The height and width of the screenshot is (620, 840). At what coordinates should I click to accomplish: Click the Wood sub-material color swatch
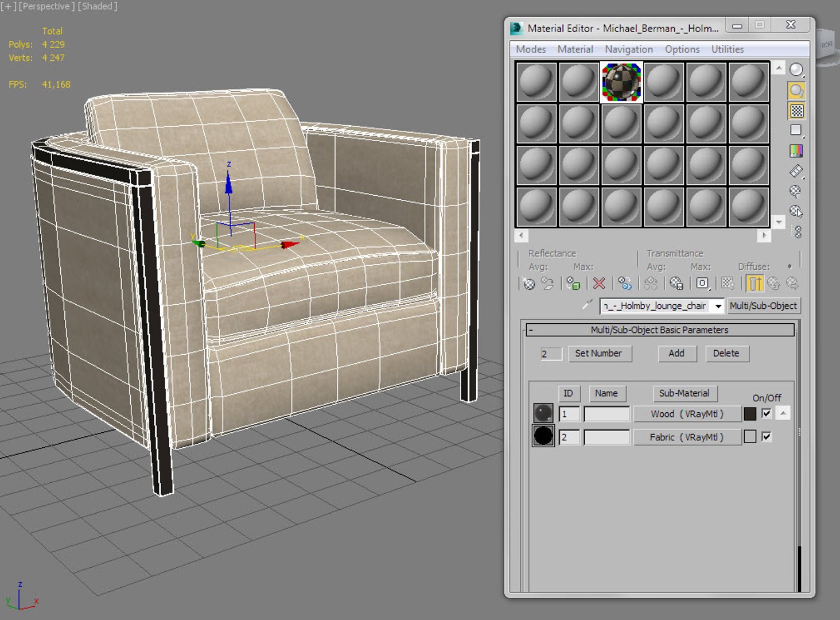tap(750, 414)
